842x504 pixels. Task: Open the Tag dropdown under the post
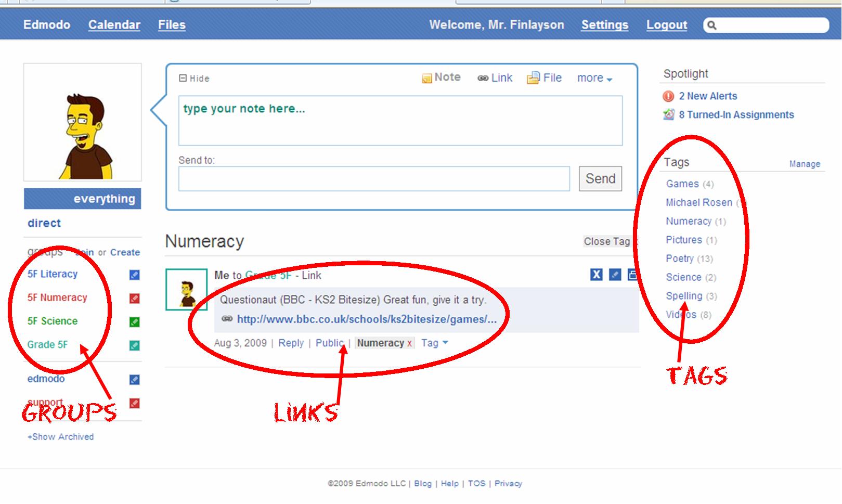point(434,343)
